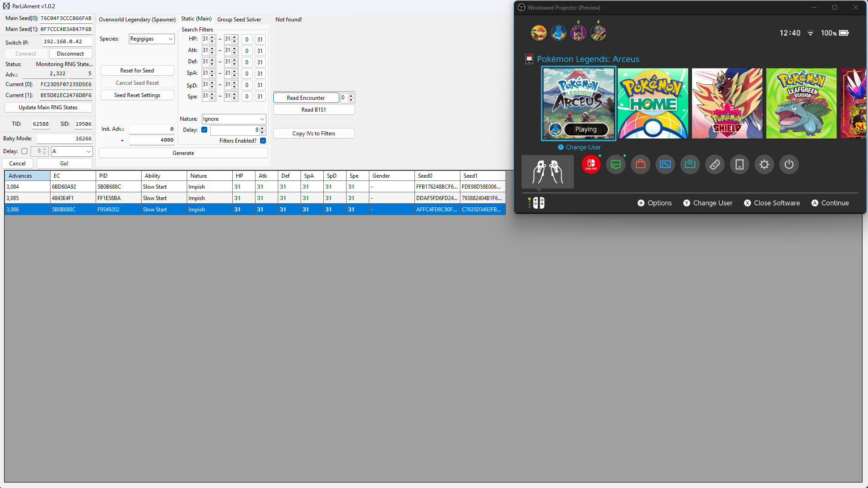The image size is (868, 488).
Task: Click Update Main RNG States button
Action: point(48,108)
